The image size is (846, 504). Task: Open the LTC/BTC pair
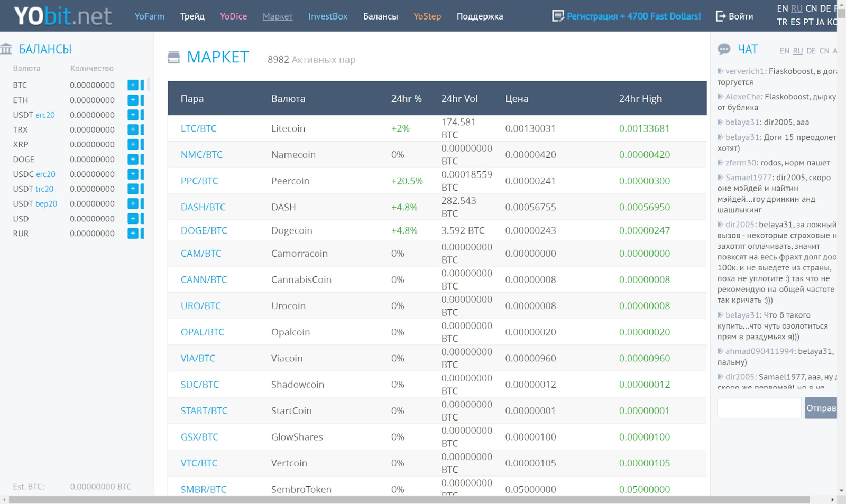point(199,128)
